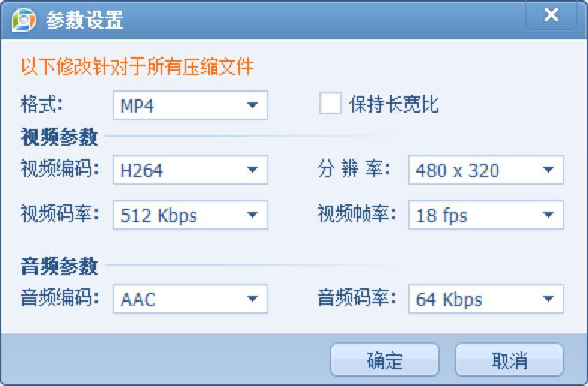
Task: Close the 参数设置 dialog window
Action: pyautogui.click(x=551, y=16)
